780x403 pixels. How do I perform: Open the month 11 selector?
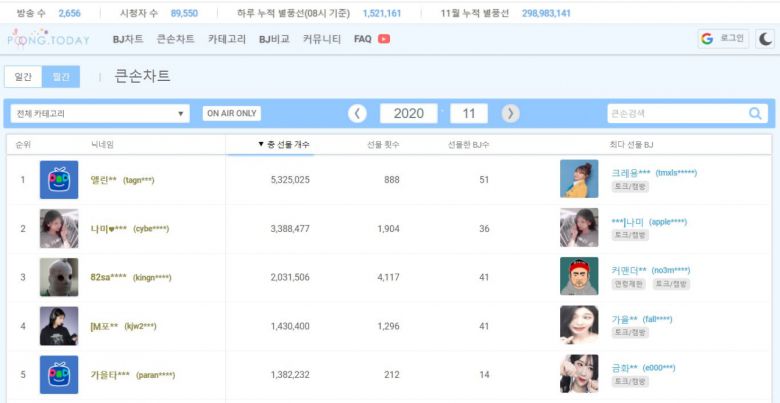tap(469, 114)
